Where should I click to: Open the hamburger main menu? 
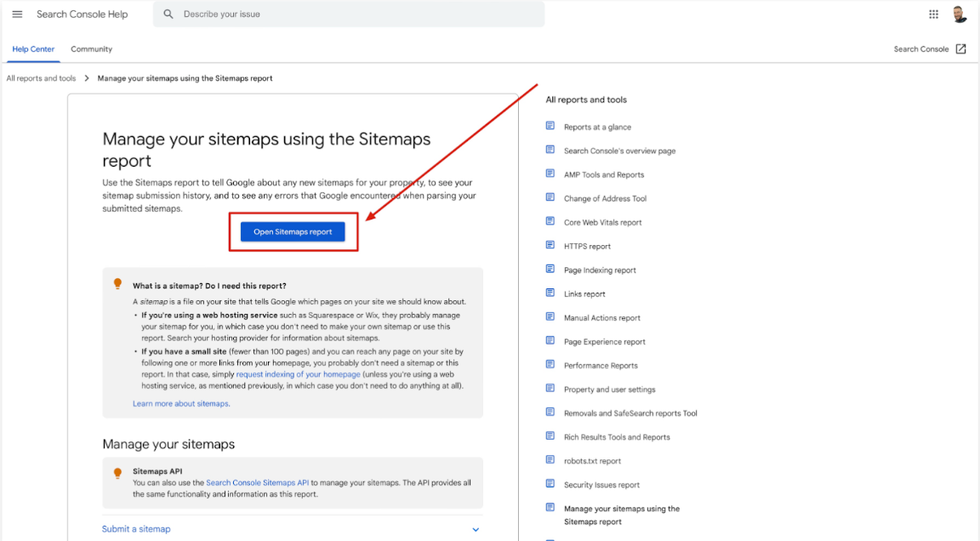(x=17, y=14)
